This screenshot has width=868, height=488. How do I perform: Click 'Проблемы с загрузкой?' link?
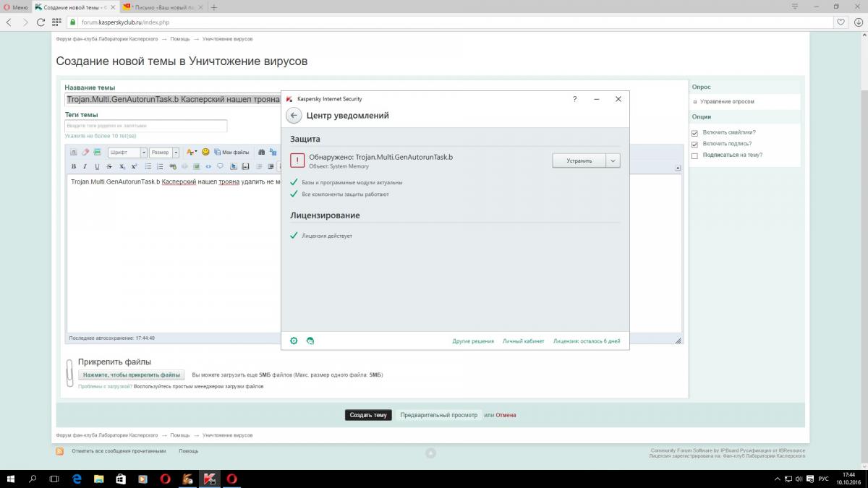point(106,387)
